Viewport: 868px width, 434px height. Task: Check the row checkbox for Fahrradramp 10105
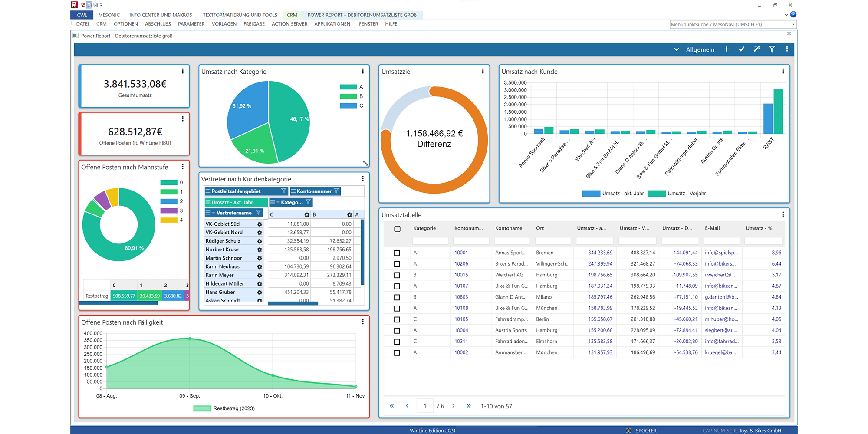pos(397,319)
